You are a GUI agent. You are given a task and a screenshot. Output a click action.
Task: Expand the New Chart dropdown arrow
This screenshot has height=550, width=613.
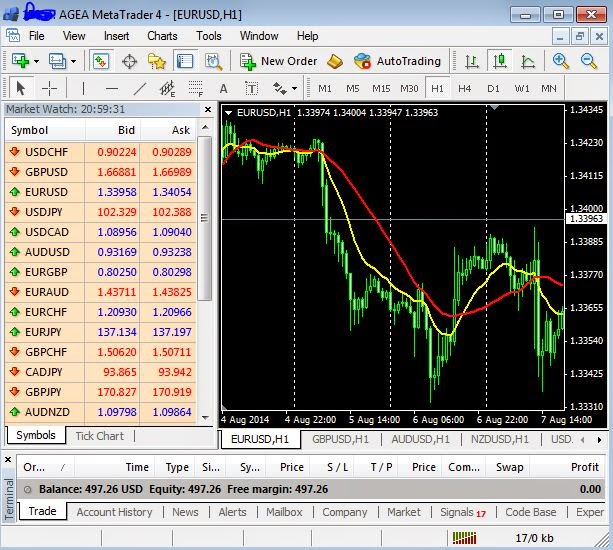coord(36,61)
